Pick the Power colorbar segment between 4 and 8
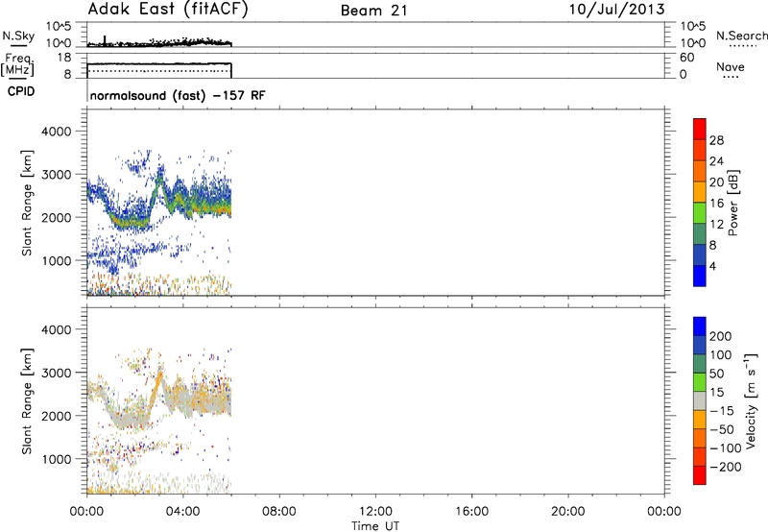 coord(700,254)
